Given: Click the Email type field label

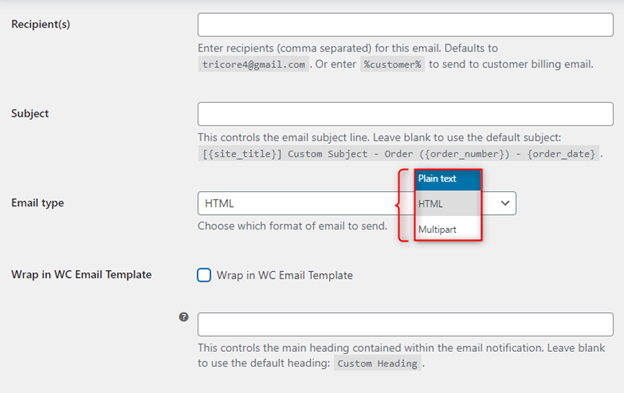Looking at the screenshot, I should point(37,203).
